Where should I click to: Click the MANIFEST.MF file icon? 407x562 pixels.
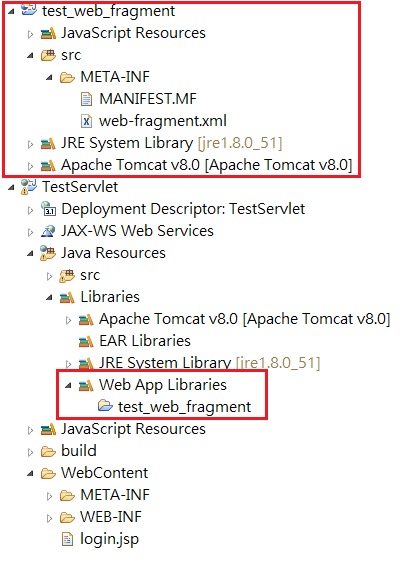(x=86, y=99)
